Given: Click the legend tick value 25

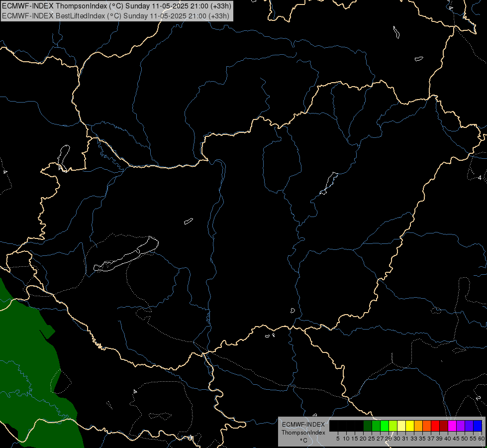Looking at the screenshot, I should click(372, 439).
